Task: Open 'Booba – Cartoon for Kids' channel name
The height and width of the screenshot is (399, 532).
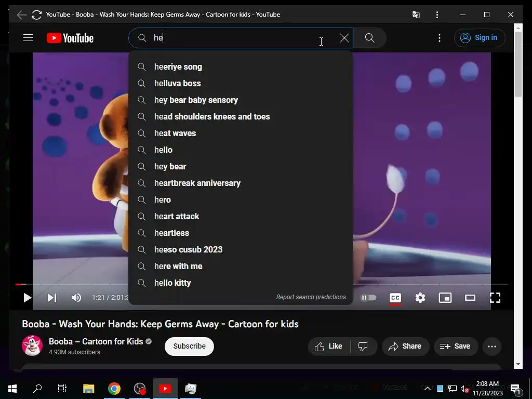Action: pyautogui.click(x=96, y=341)
